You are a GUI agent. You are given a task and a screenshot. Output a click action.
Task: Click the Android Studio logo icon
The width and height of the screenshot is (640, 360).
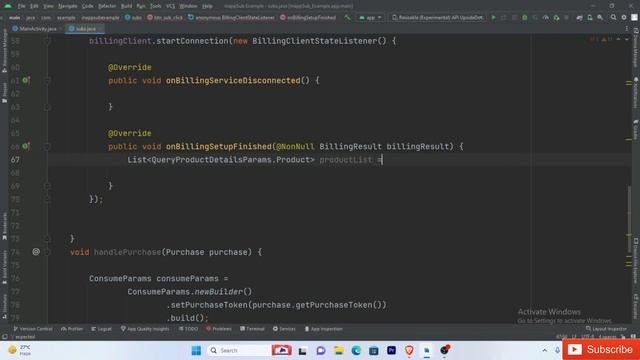click(8, 6)
